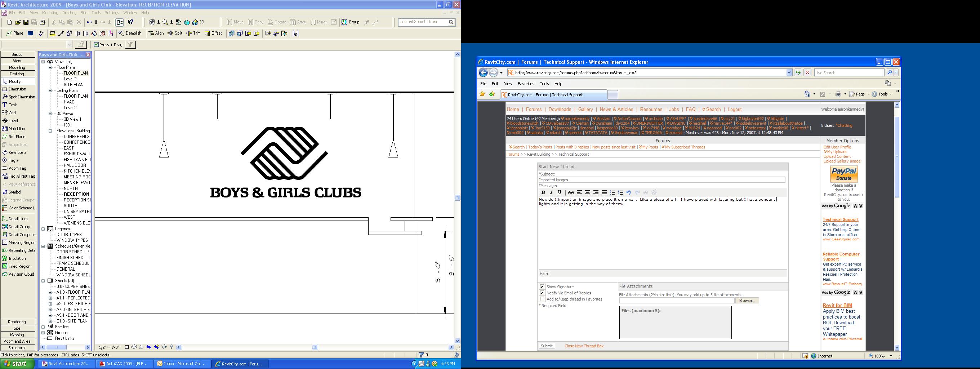Open the browser address bar dropdown
The width and height of the screenshot is (980, 369).
789,73
